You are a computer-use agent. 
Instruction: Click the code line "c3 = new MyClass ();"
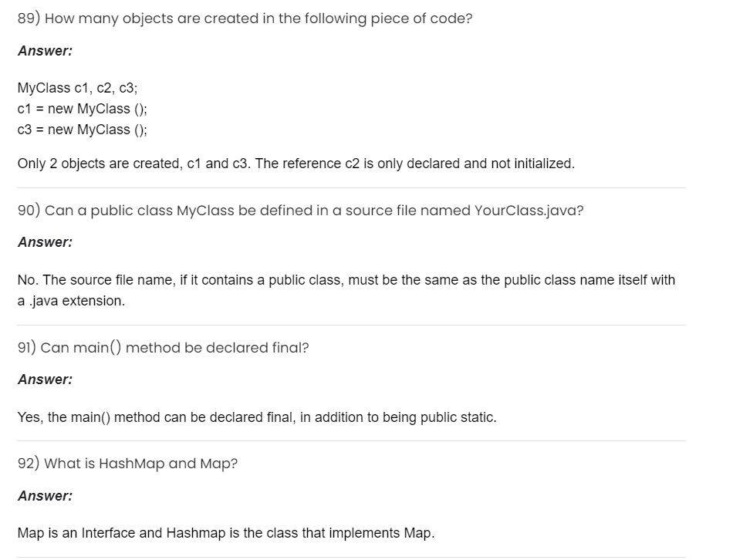point(82,130)
